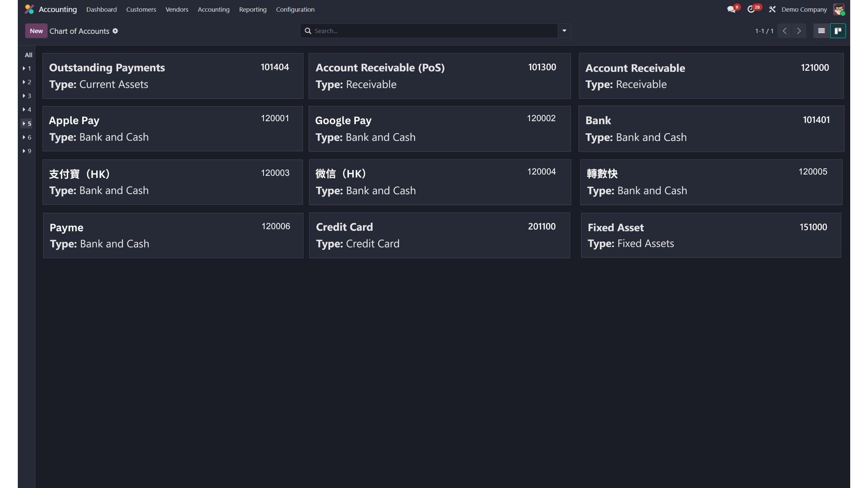This screenshot has width=868, height=488.
Task: Open the Account Receivable (PoS) card
Action: [x=440, y=76]
